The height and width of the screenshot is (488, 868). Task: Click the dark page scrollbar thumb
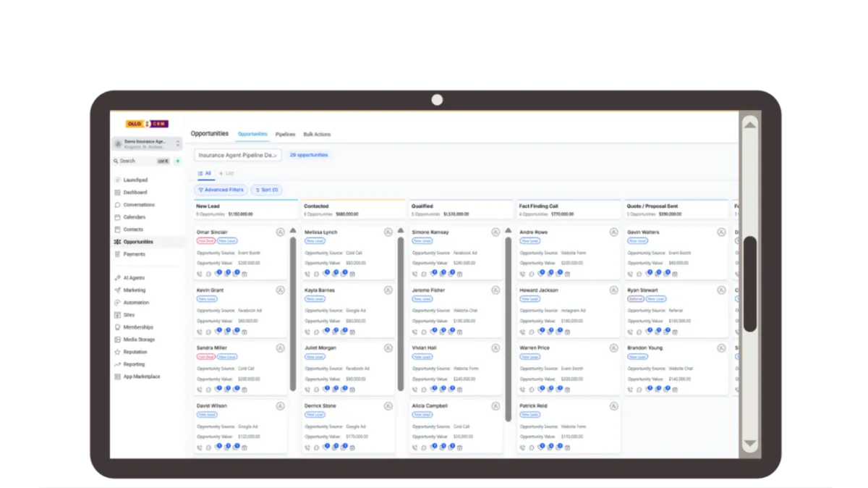pyautogui.click(x=750, y=284)
